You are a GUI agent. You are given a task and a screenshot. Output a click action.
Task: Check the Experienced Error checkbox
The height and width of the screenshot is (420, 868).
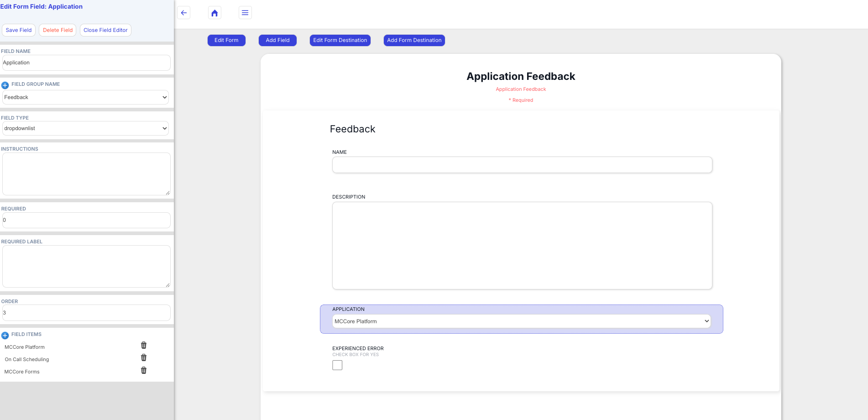pos(337,365)
